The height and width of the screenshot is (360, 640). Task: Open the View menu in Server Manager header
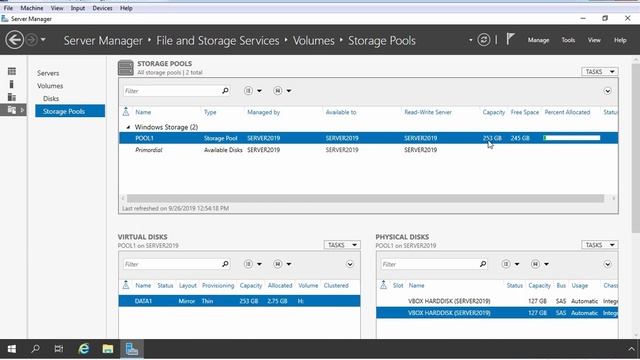point(594,40)
